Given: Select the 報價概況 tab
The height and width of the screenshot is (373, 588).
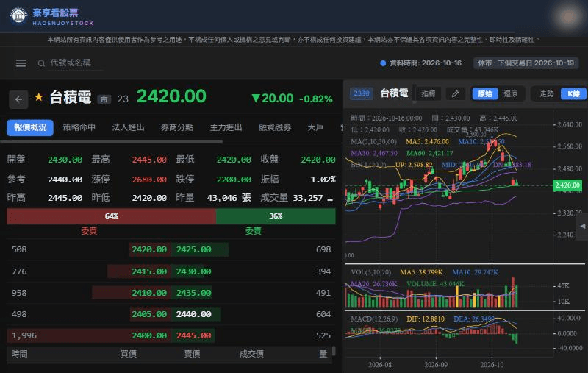Looking at the screenshot, I should [x=30, y=127].
